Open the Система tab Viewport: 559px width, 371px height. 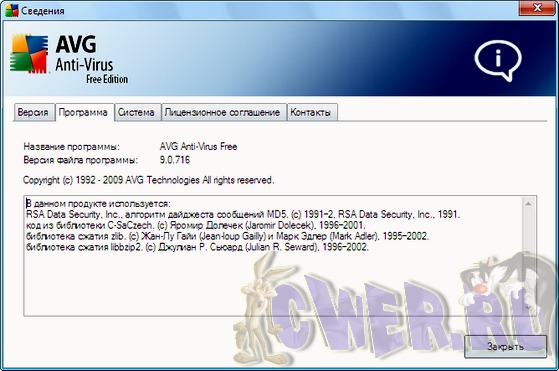[x=137, y=112]
